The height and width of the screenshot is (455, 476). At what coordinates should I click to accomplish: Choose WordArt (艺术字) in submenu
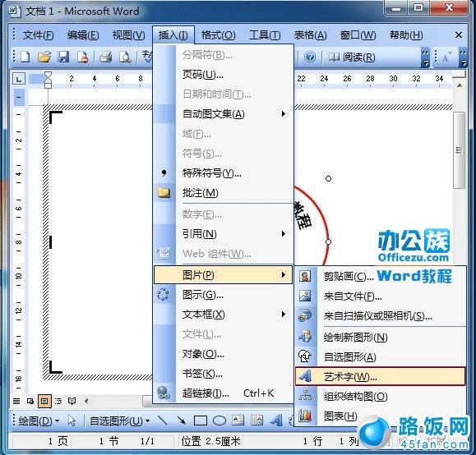coord(381,376)
